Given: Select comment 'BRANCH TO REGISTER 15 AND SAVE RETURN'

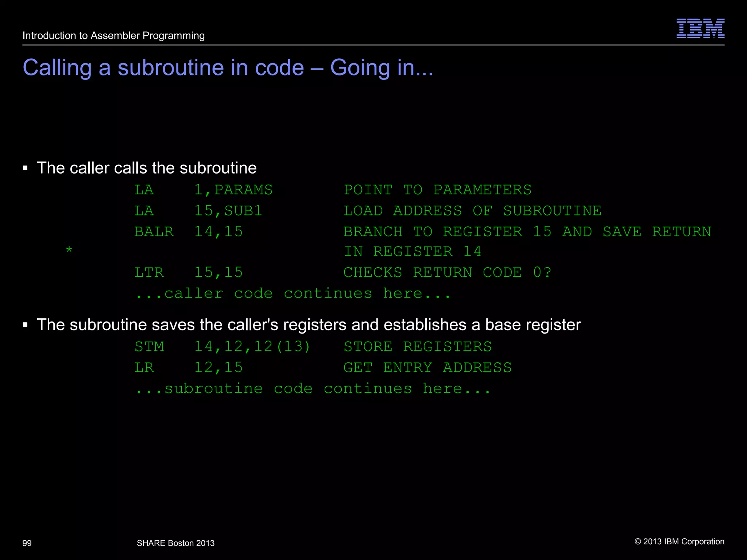Looking at the screenshot, I should (x=527, y=232).
